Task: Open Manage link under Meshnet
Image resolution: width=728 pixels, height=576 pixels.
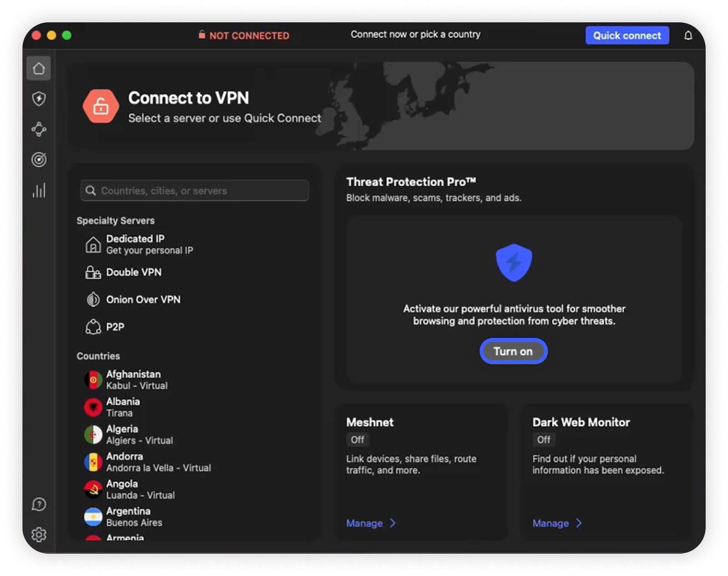Action: click(x=364, y=524)
